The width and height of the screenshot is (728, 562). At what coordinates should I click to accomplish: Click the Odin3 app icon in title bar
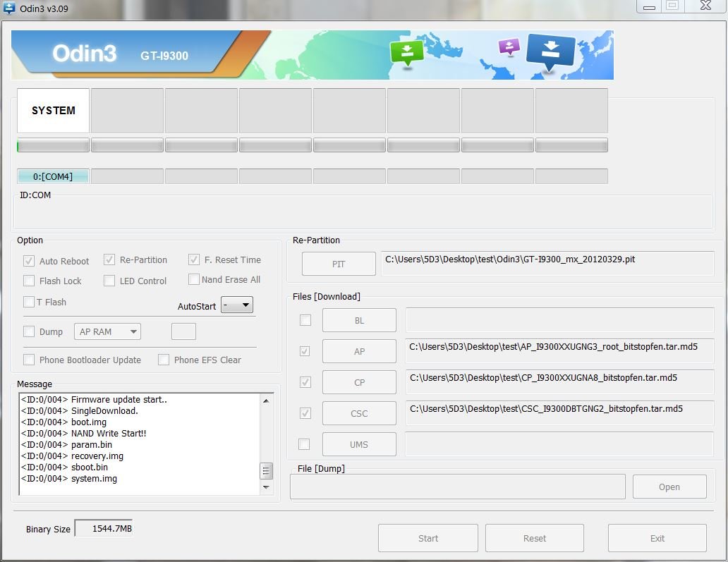9,8
